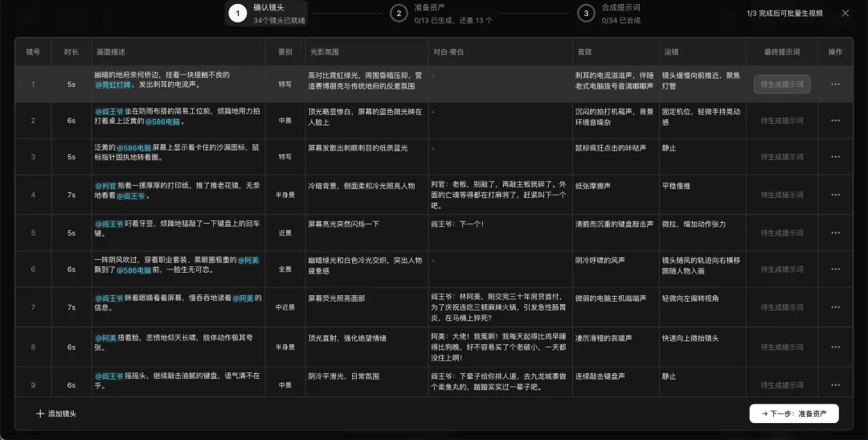868x440 pixels.
Task: Click the step 3 circle icon
Action: (x=586, y=14)
